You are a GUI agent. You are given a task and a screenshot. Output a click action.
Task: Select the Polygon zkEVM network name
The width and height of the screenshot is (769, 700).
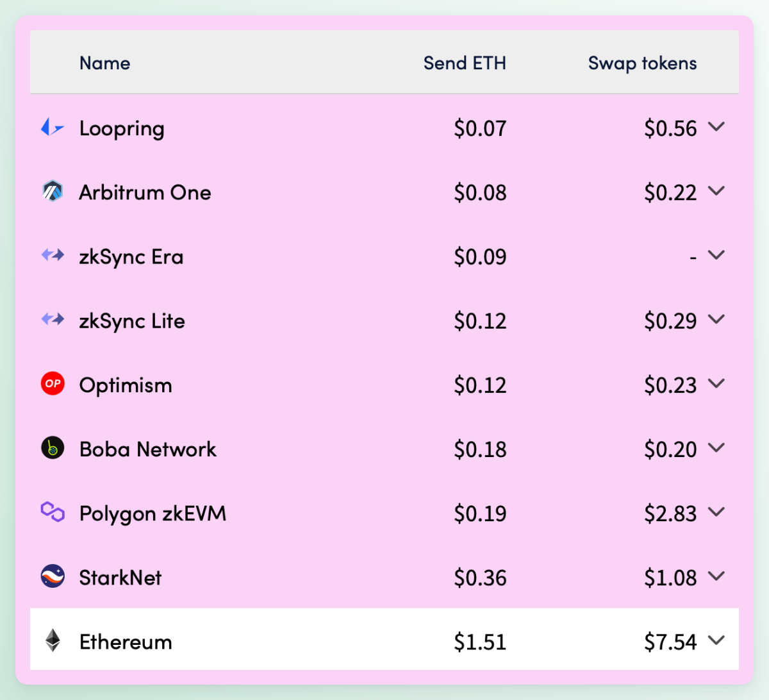[153, 513]
